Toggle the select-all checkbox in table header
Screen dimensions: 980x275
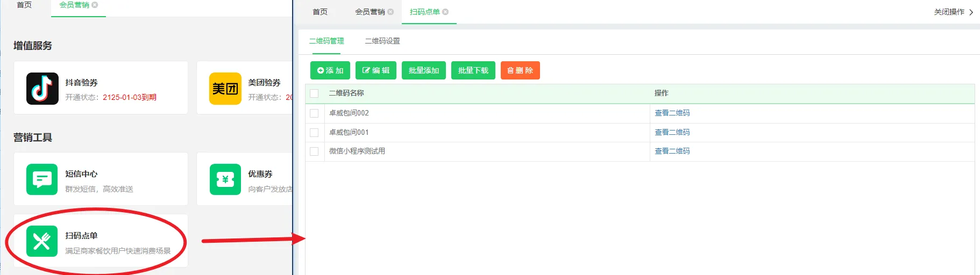[x=315, y=93]
